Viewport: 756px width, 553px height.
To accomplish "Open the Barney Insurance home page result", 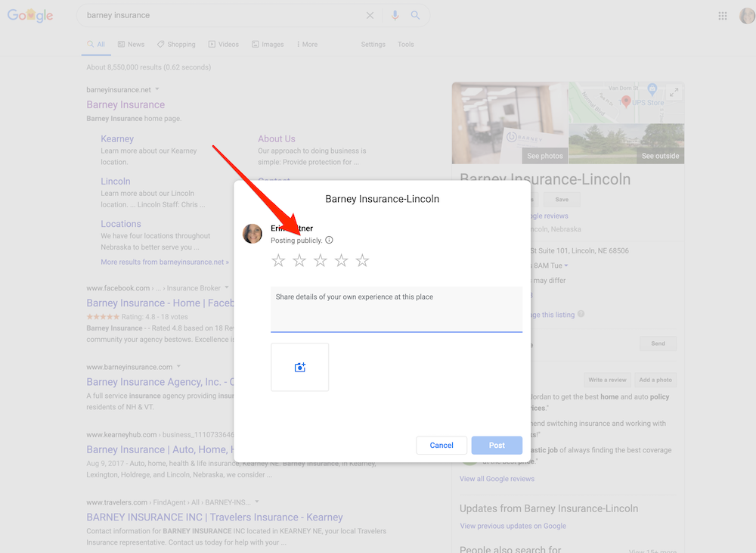I will coord(125,104).
